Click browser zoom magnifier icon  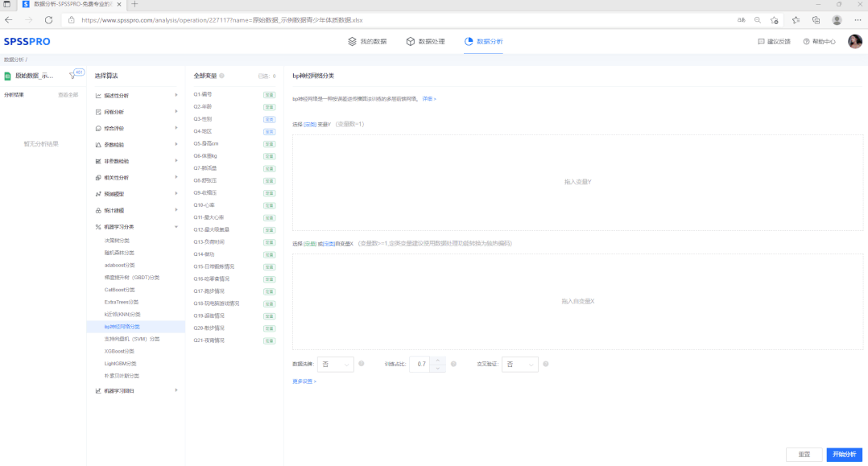point(757,20)
